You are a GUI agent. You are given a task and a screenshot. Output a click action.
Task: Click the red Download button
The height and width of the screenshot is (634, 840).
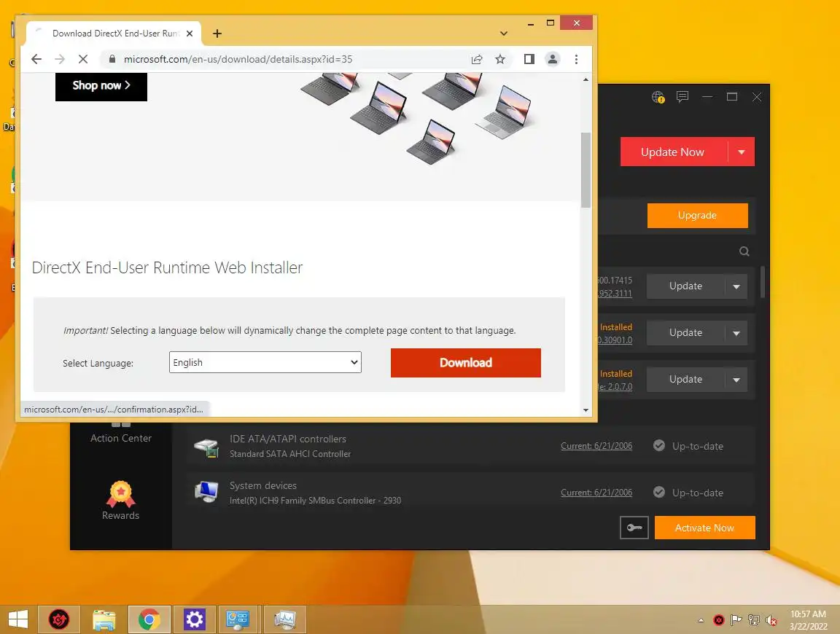click(x=465, y=363)
